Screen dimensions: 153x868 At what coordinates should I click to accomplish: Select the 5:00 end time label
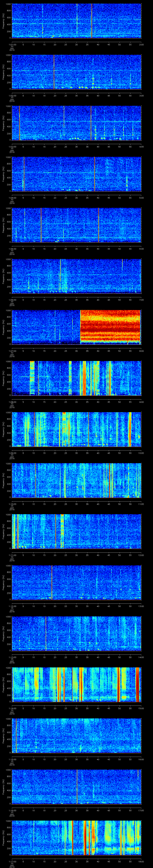(141, 198)
